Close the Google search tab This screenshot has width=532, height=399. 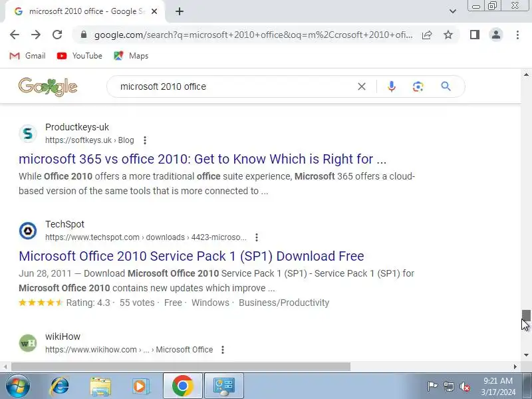(x=154, y=11)
